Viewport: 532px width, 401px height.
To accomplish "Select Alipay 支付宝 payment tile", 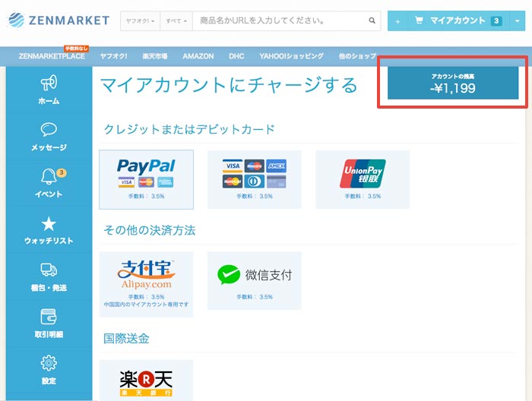I will click(146, 284).
